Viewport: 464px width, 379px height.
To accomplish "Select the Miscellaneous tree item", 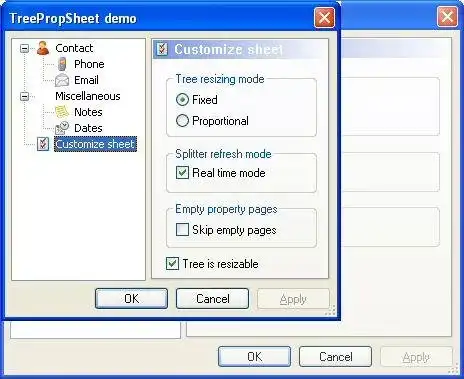I will pyautogui.click(x=88, y=96).
